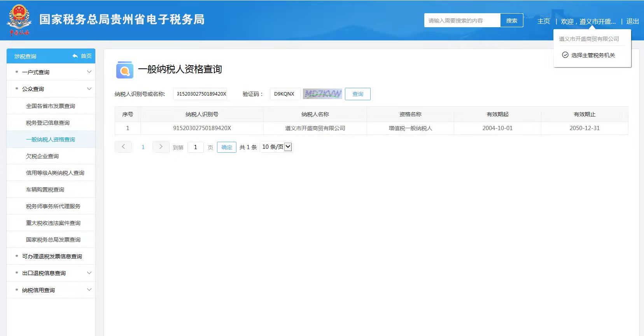644x336 pixels.
Task: Open 欠税企业查询 in sidebar
Action: (42, 156)
